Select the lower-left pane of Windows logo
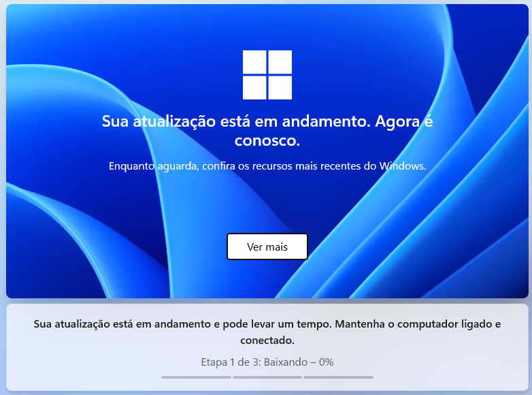Image resolution: width=532 pixels, height=395 pixels. [254, 88]
